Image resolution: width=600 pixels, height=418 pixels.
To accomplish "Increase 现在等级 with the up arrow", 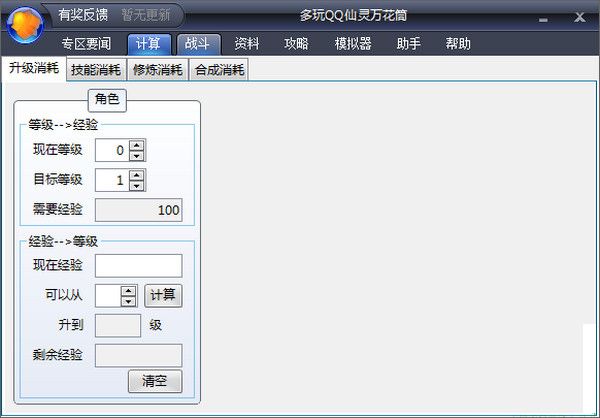I will tap(137, 145).
